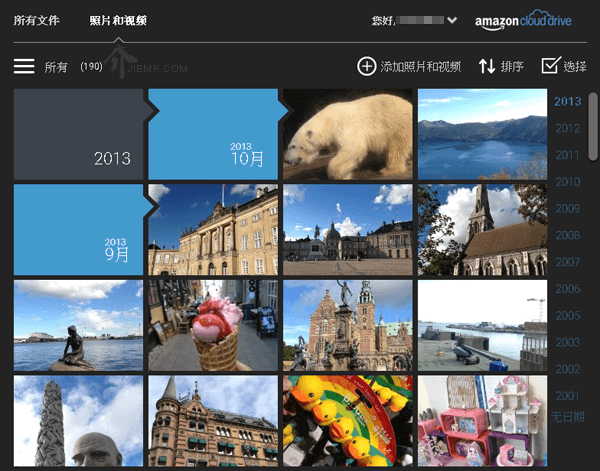Jump to year 2010 in timeline
This screenshot has width=600, height=471.
pyautogui.click(x=568, y=182)
